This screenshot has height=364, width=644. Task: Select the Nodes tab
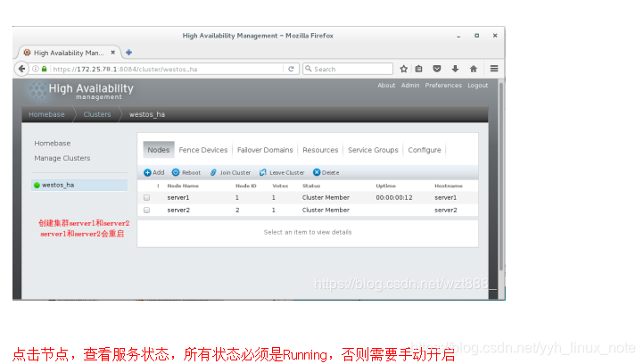pos(159,150)
